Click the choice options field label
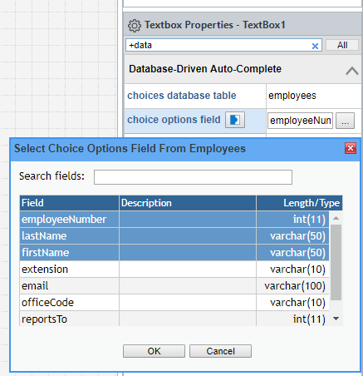 (x=174, y=120)
